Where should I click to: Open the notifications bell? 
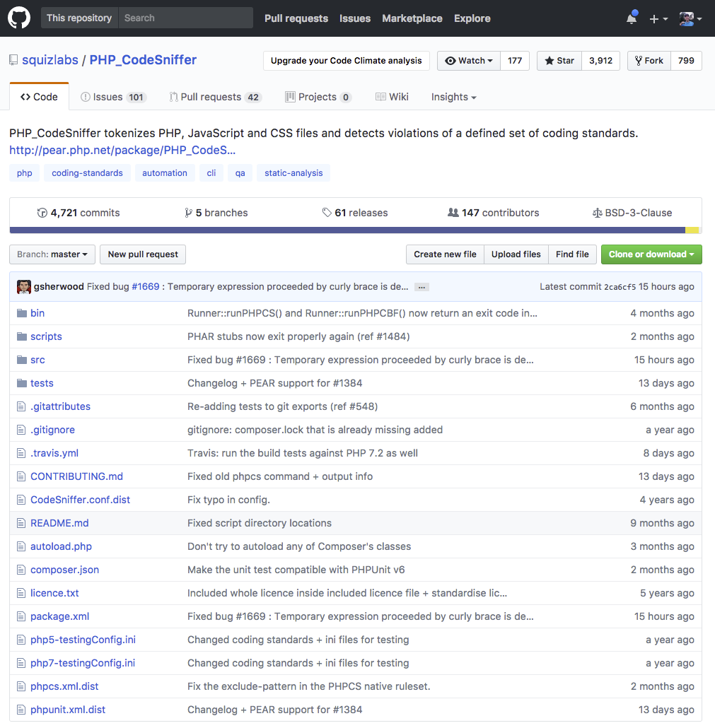point(632,18)
